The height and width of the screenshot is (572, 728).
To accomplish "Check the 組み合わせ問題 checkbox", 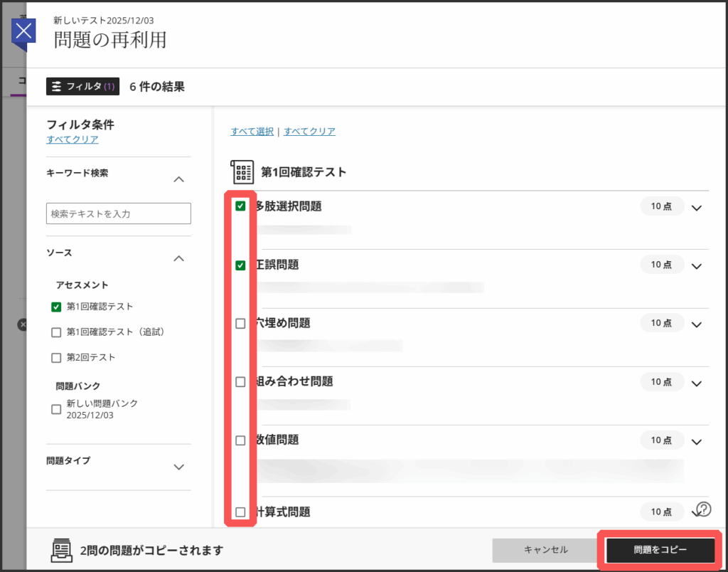I will (x=240, y=382).
